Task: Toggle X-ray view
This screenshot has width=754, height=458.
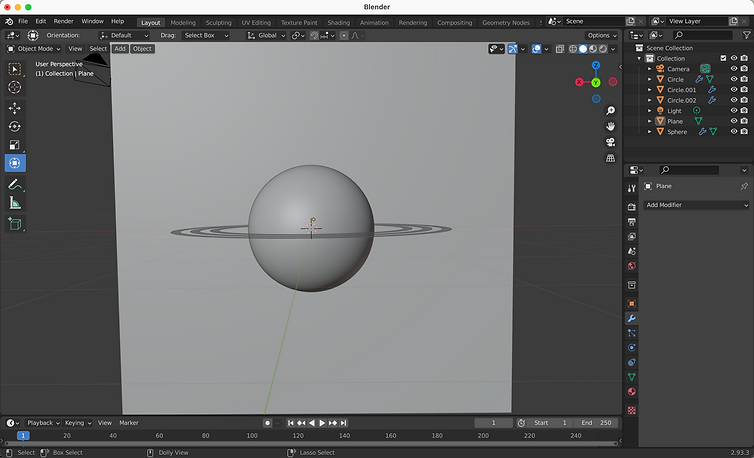Action: click(560, 49)
